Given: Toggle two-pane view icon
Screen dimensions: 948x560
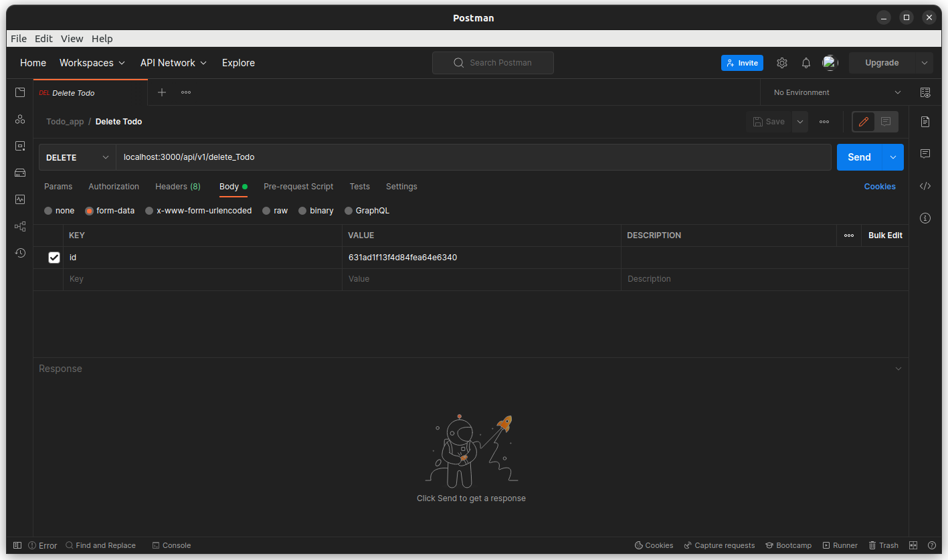Looking at the screenshot, I should 913,545.
